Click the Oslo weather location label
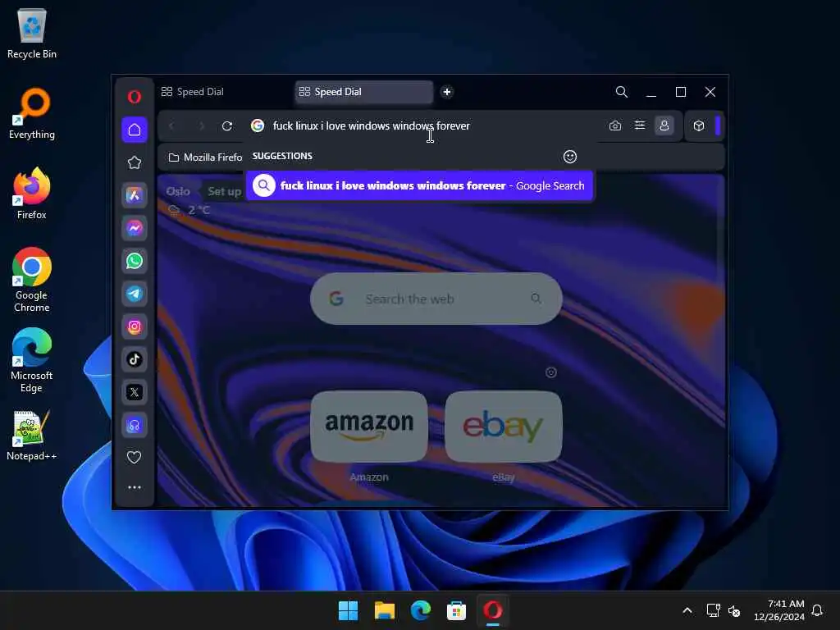The width and height of the screenshot is (840, 630). [x=178, y=191]
